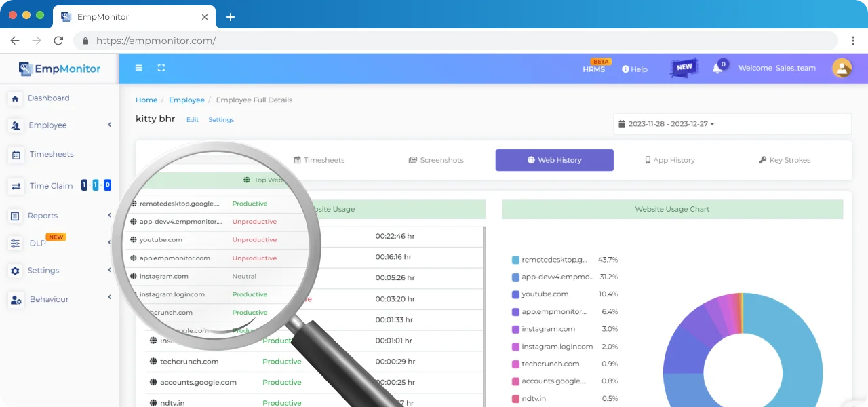Screen dimensions: 868x407
Task: Click Employee icon in sidebar
Action: pos(16,125)
